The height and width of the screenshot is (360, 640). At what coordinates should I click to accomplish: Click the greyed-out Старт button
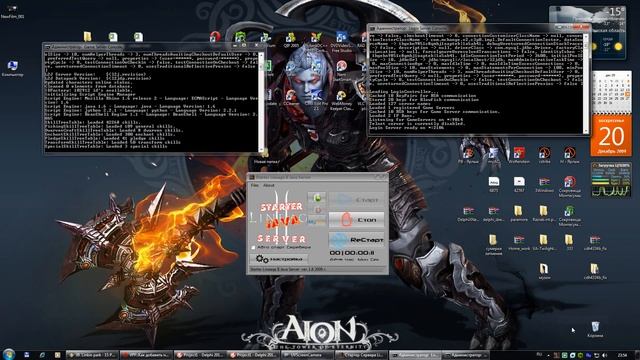pos(356,200)
